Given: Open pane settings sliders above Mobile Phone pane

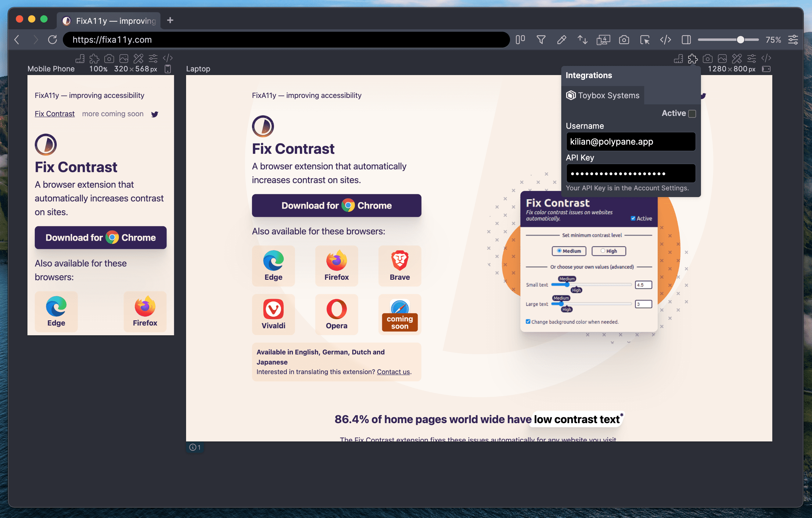Looking at the screenshot, I should tap(153, 59).
